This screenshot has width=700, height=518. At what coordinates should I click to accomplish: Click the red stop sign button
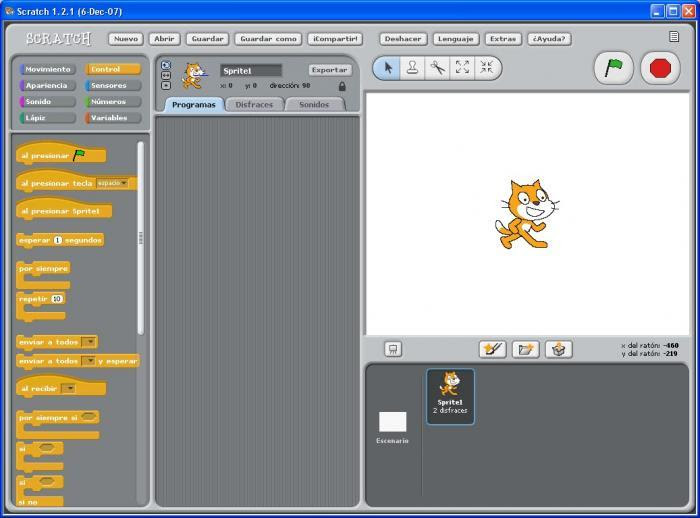click(660, 68)
